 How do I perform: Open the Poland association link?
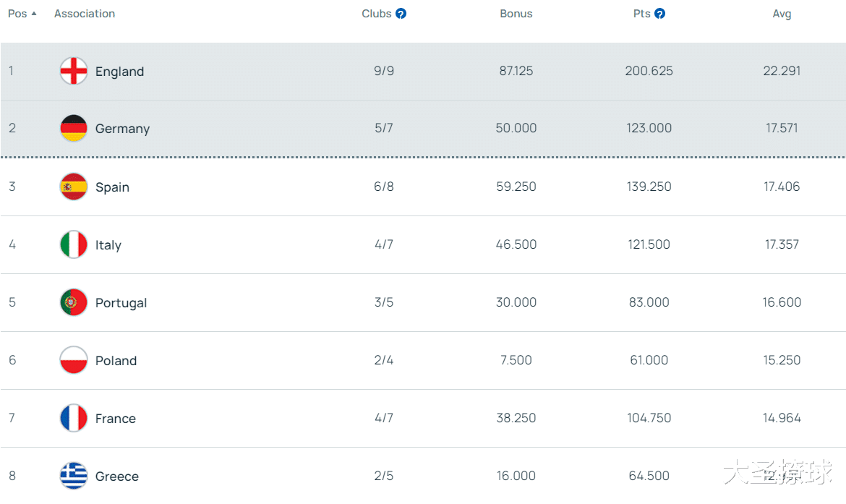[x=116, y=361]
